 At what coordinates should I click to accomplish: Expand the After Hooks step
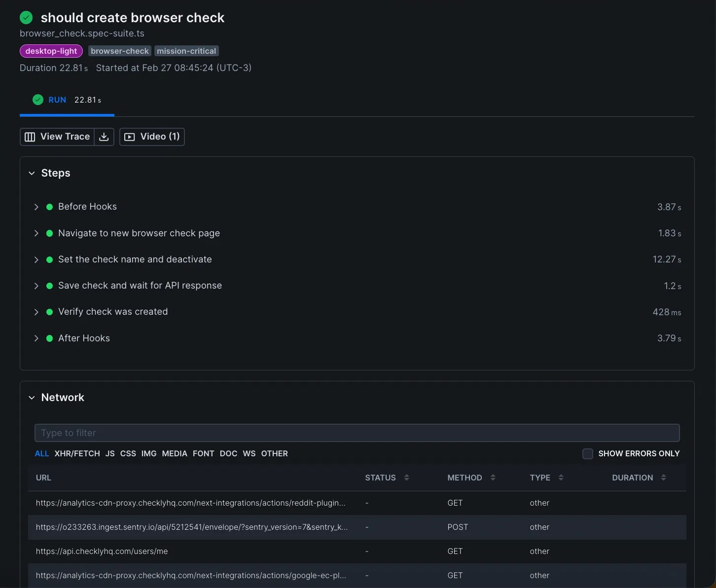[x=36, y=338]
